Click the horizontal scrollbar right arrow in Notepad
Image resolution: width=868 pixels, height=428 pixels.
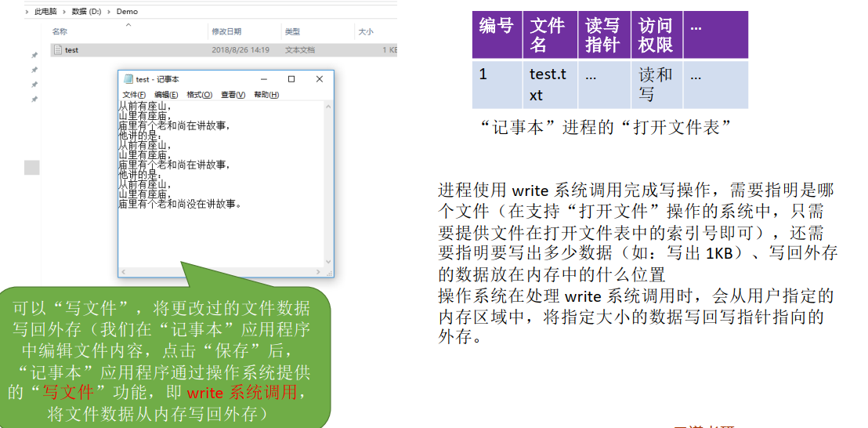[319, 271]
